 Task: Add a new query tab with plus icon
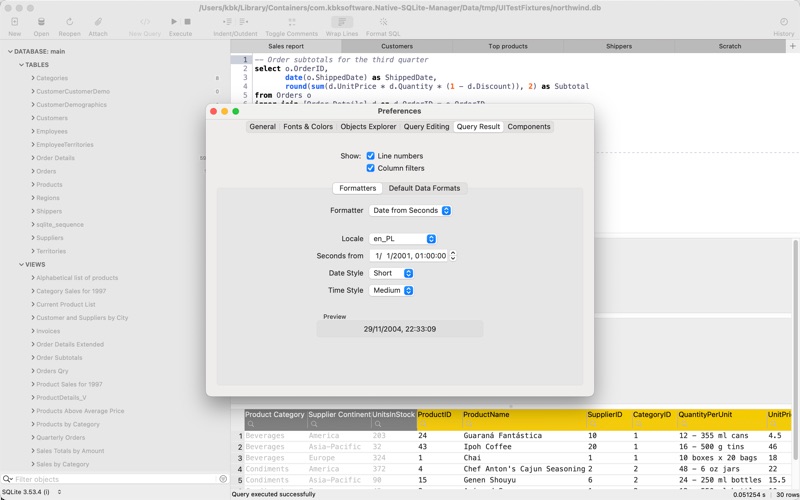(793, 46)
